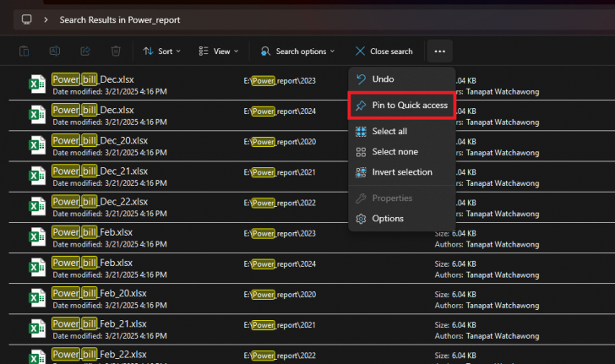Click the three-dots See more button
615x364 pixels.
pyautogui.click(x=439, y=52)
